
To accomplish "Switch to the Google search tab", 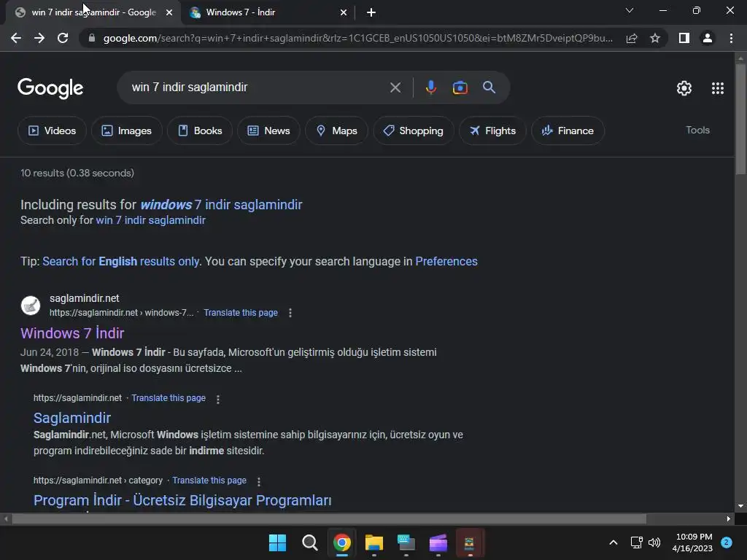I will [93, 12].
